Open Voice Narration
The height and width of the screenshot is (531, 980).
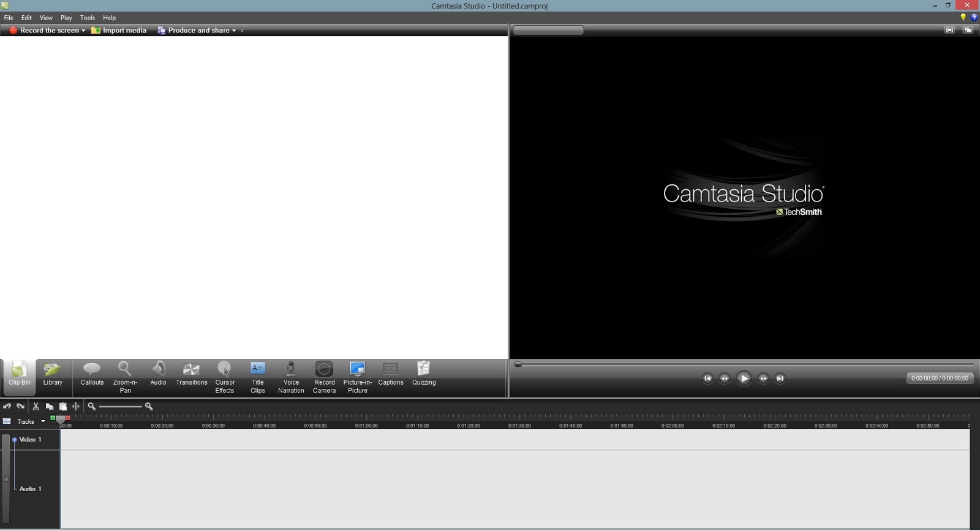[x=291, y=377]
